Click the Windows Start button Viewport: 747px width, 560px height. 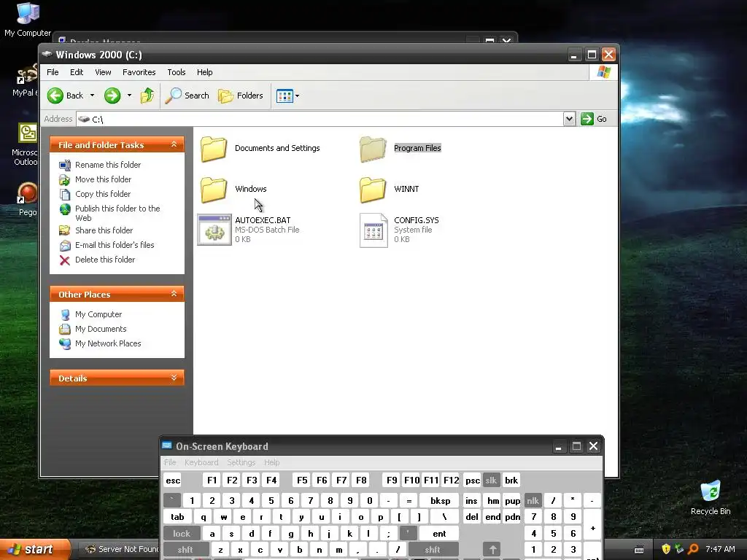[x=34, y=550]
